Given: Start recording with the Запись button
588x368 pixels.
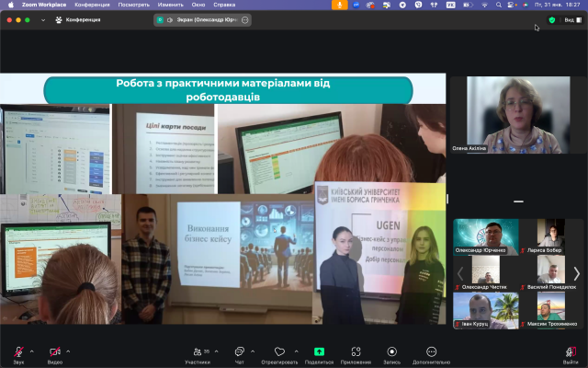Looking at the screenshot, I should pyautogui.click(x=391, y=353).
